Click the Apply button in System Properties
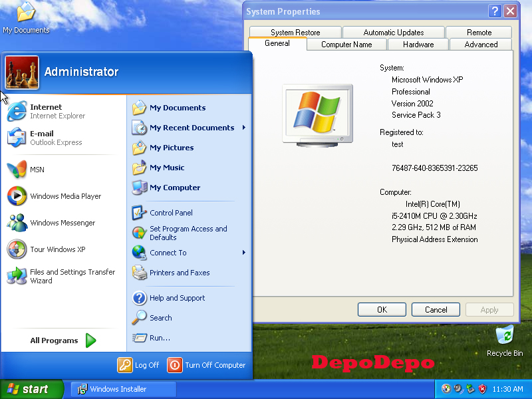This screenshot has width=532, height=399. pyautogui.click(x=489, y=309)
